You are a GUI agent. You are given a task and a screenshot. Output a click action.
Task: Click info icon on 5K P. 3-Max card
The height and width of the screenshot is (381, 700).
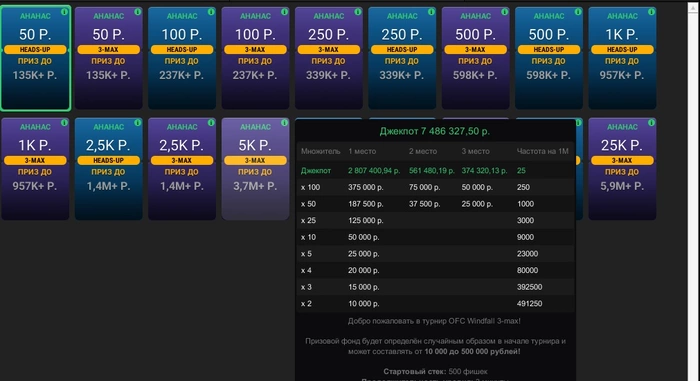[284, 123]
